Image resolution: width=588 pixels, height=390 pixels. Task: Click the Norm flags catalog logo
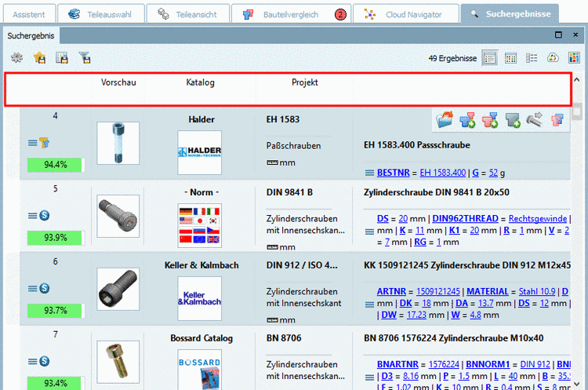(x=199, y=225)
